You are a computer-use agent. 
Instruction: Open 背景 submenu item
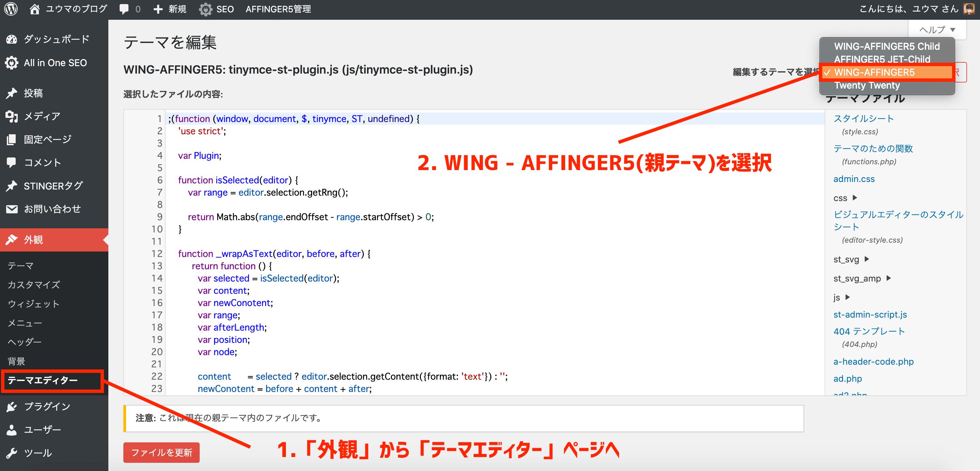[x=16, y=361]
